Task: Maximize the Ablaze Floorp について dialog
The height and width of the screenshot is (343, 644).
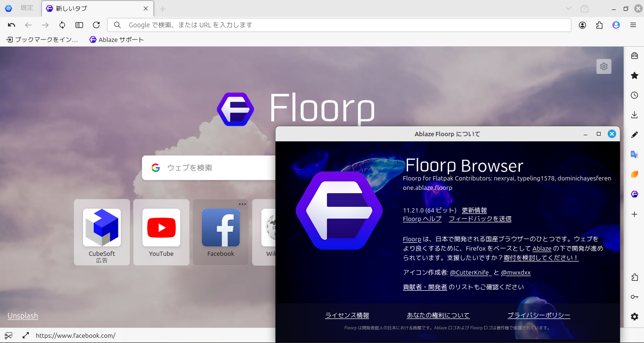Action: (x=599, y=134)
